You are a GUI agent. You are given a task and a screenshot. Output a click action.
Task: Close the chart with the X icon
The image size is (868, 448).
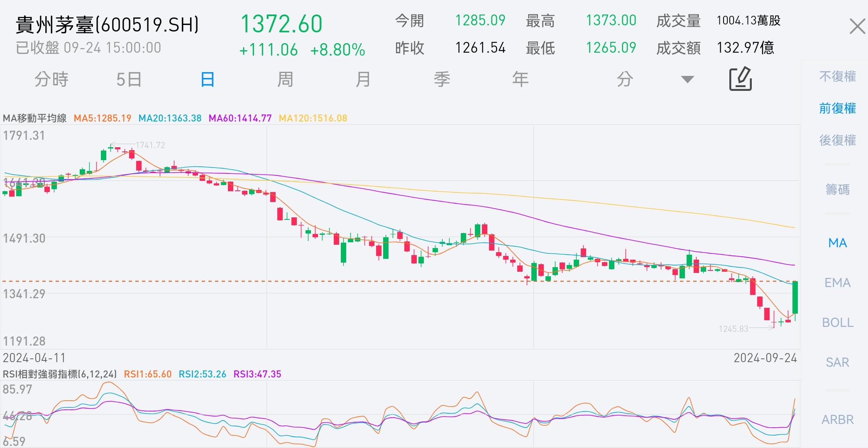[857, 27]
